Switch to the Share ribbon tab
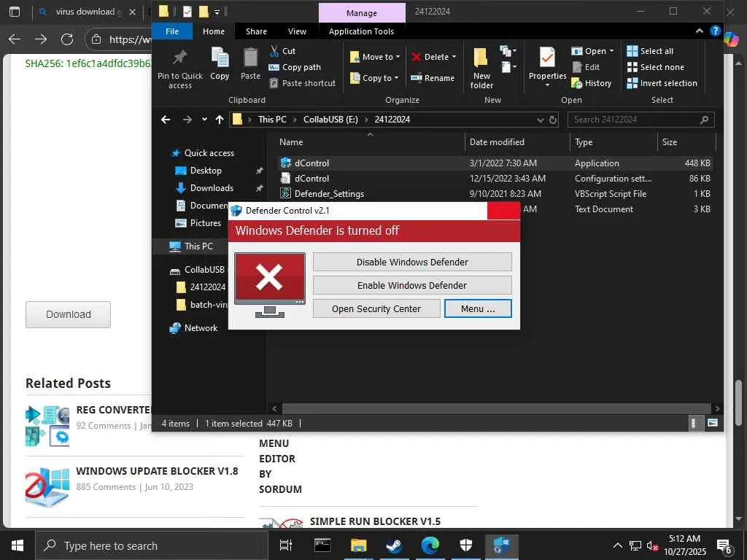747x560 pixels. coord(256,31)
